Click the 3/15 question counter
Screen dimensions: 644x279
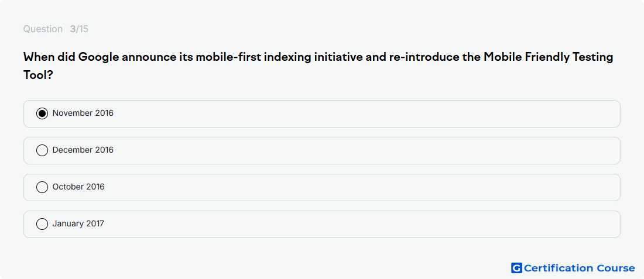[x=79, y=29]
